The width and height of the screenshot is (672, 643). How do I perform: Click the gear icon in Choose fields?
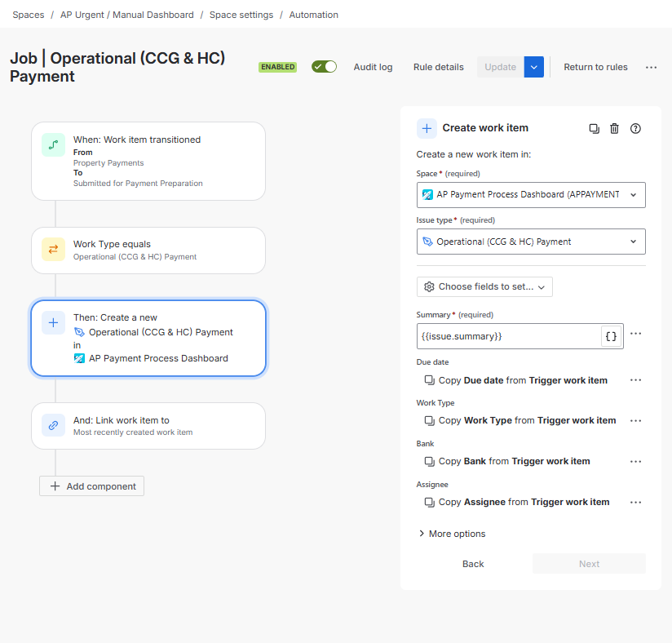tap(429, 286)
